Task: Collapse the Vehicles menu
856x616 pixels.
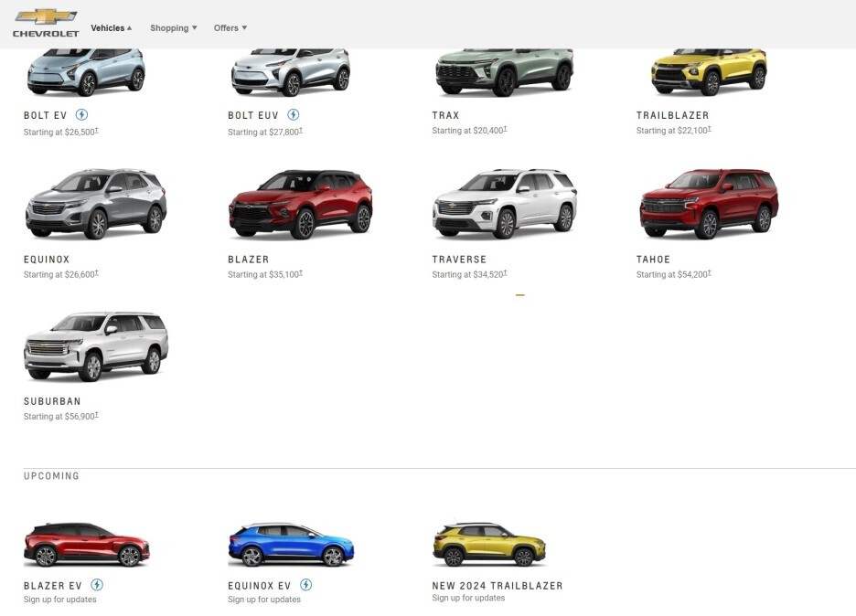Action: pos(111,27)
